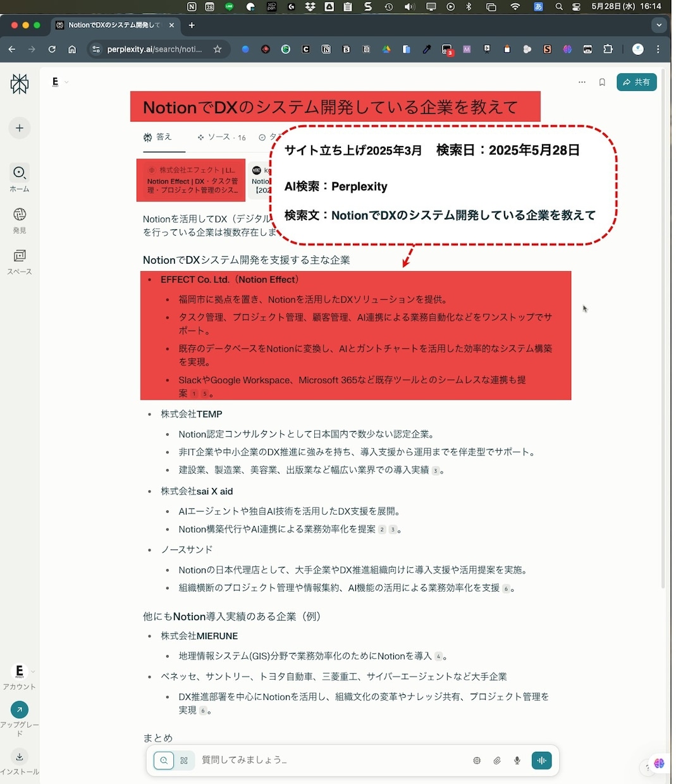Screen dimensions: 676x784
Task: Click the アップグレード upgrade arrow icon
Action: pos(20,709)
